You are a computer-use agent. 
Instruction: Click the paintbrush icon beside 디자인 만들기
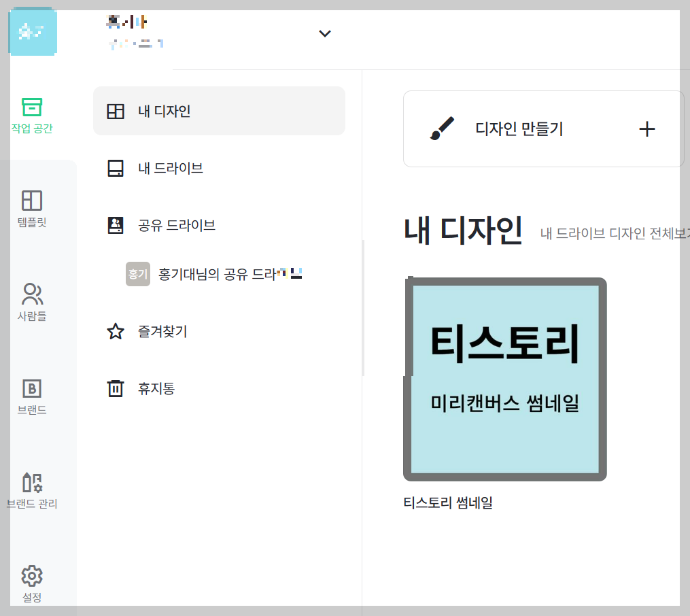tap(442, 129)
